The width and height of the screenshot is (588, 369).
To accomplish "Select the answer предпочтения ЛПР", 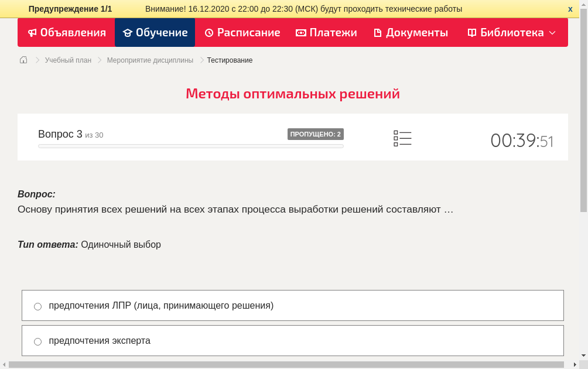I will pyautogui.click(x=37, y=306).
